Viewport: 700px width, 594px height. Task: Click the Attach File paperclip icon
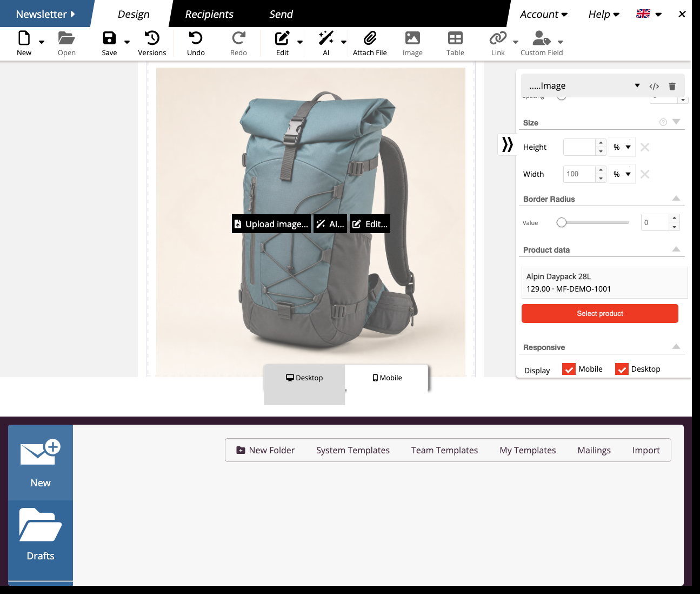pyautogui.click(x=370, y=38)
